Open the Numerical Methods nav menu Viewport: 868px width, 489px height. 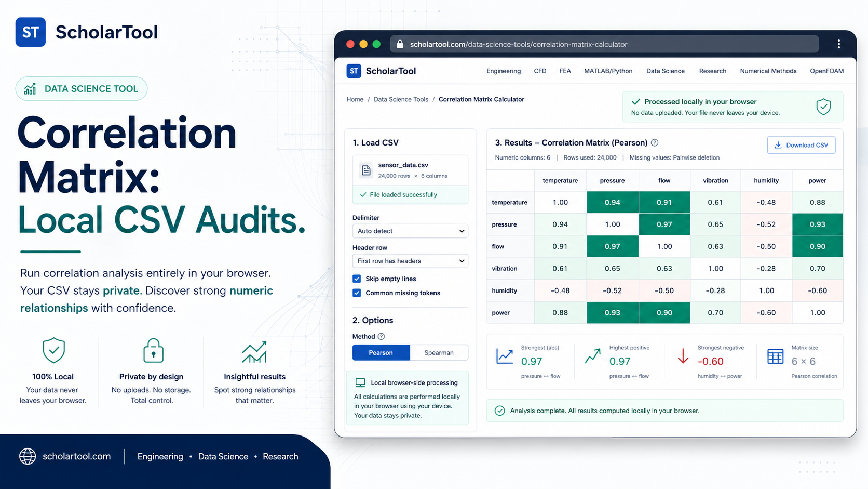(x=768, y=71)
